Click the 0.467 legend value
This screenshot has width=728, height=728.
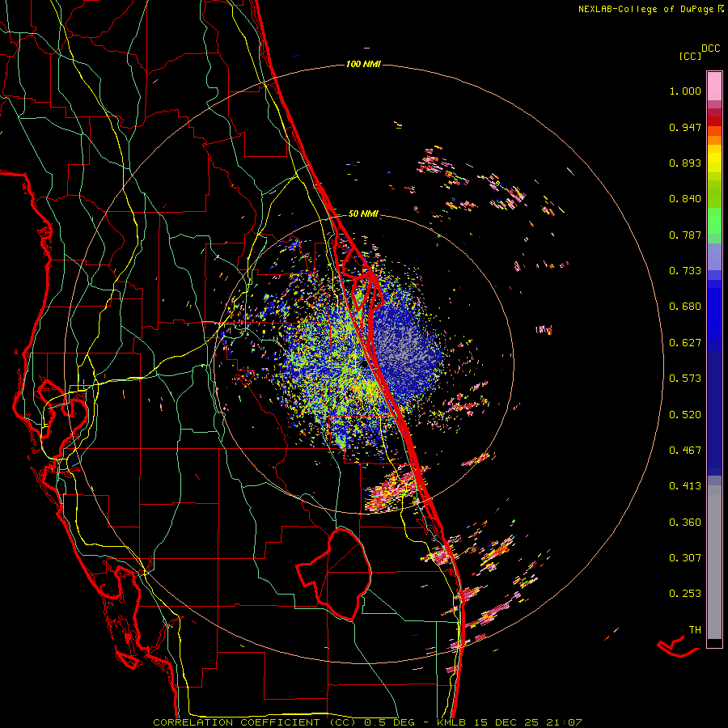click(685, 451)
